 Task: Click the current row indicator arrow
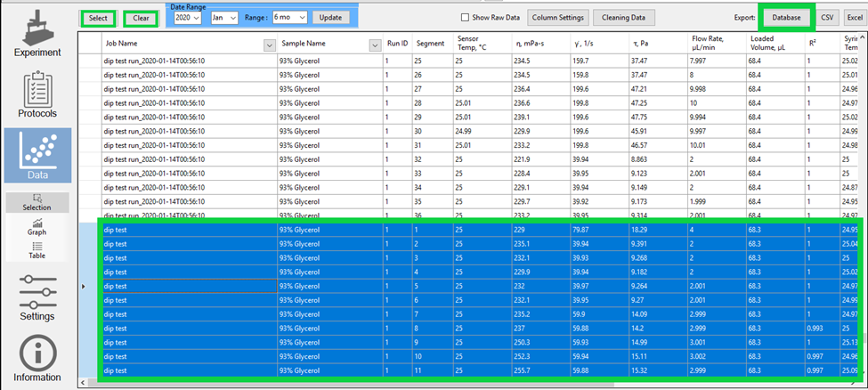point(84,287)
